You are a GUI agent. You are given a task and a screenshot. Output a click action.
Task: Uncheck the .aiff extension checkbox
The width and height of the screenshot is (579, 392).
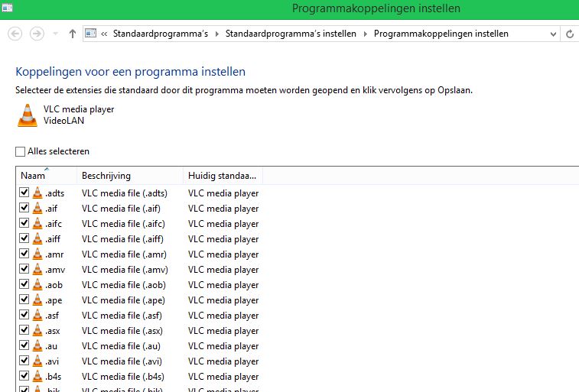pyautogui.click(x=24, y=238)
